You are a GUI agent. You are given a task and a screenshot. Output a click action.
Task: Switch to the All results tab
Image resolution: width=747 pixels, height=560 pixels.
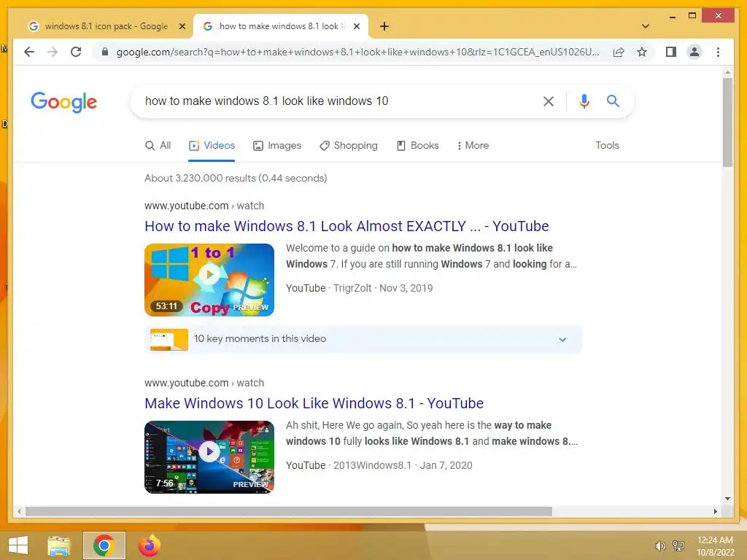[158, 146]
